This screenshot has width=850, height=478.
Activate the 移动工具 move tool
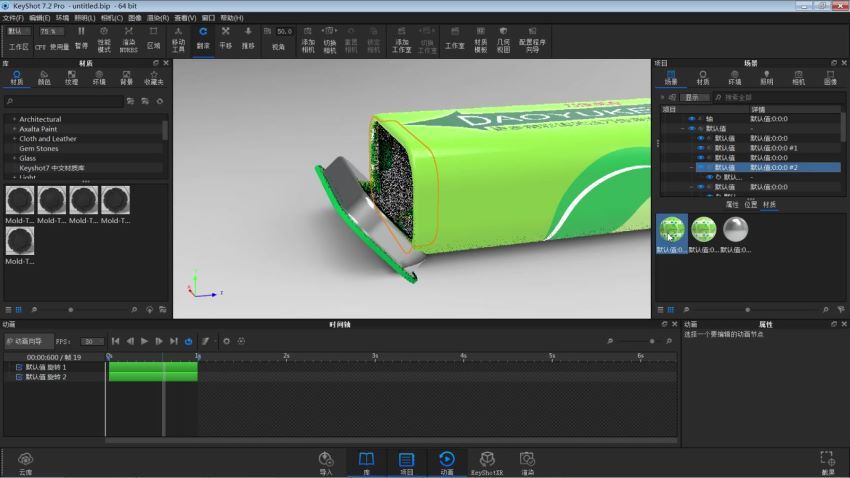click(x=178, y=40)
